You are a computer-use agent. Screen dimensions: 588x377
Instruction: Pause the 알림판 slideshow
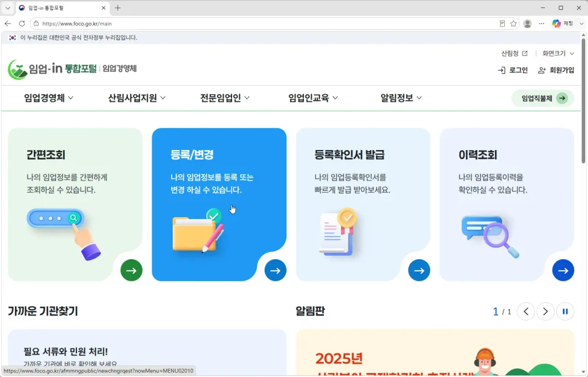click(565, 311)
